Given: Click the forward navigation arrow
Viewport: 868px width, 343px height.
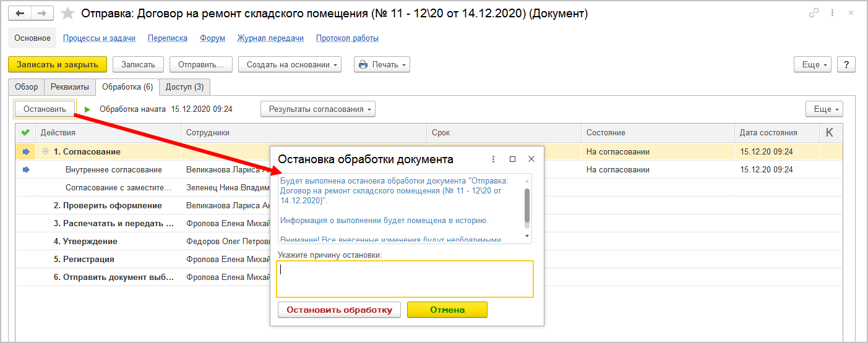Looking at the screenshot, I should pyautogui.click(x=41, y=13).
